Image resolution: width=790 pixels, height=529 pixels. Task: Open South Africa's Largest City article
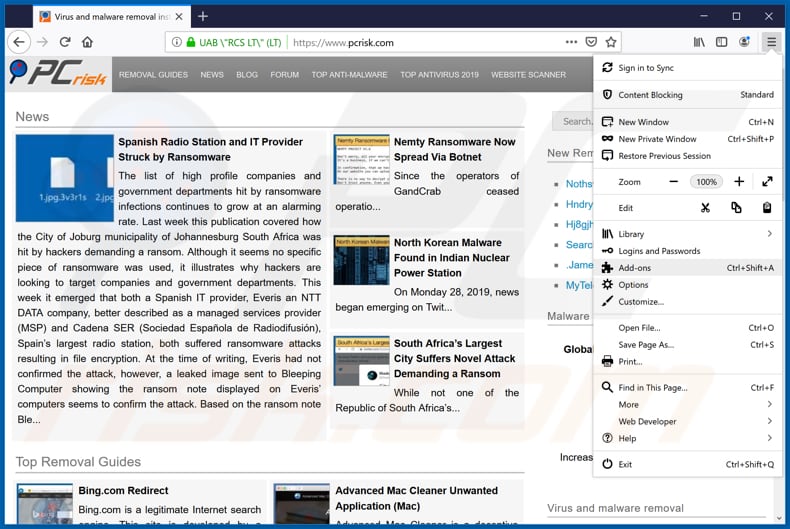454,359
